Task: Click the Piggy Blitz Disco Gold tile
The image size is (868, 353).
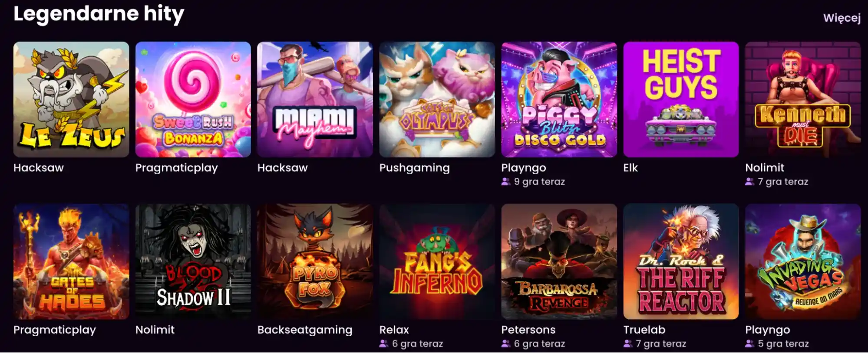Action: (559, 99)
